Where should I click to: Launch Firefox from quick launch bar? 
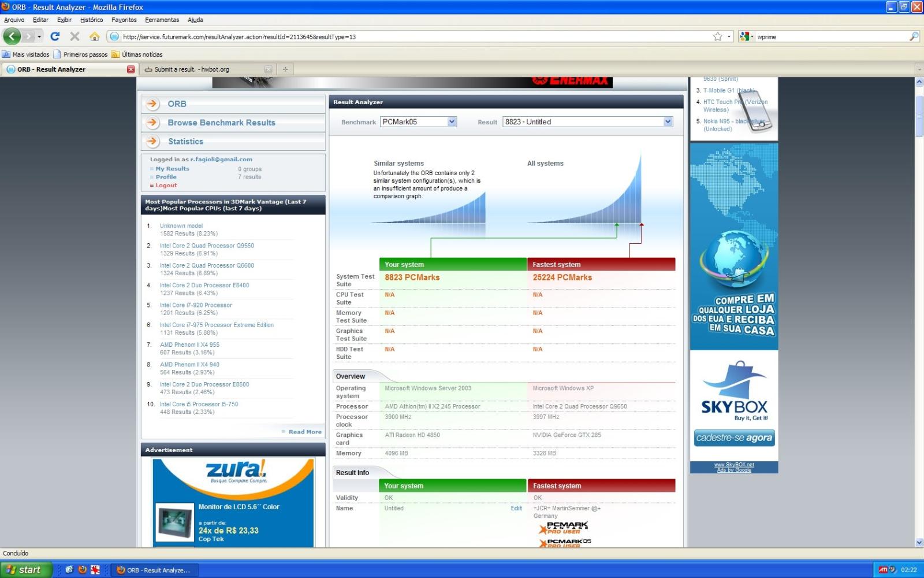pos(82,570)
